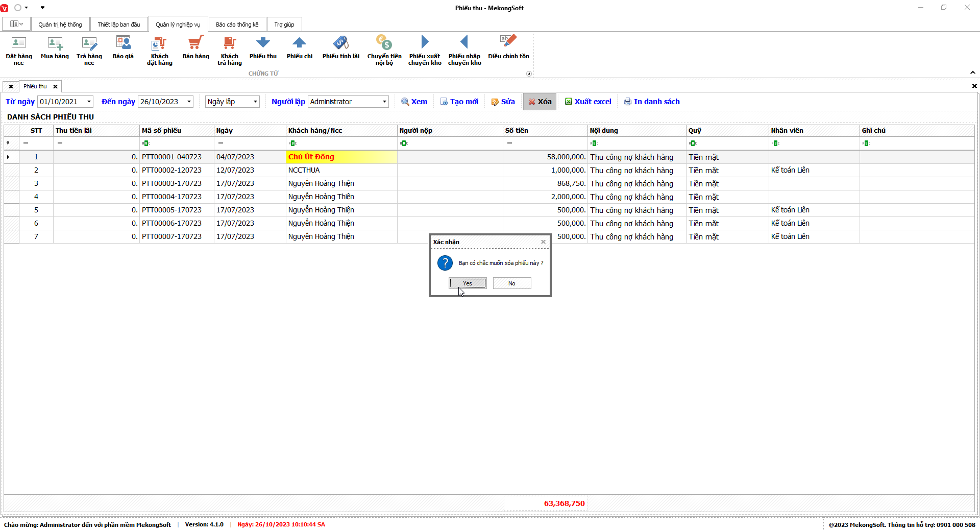Screen dimensions: 980x530
Task: Switch to Báo cáo thống kê tab
Action: tap(237, 25)
